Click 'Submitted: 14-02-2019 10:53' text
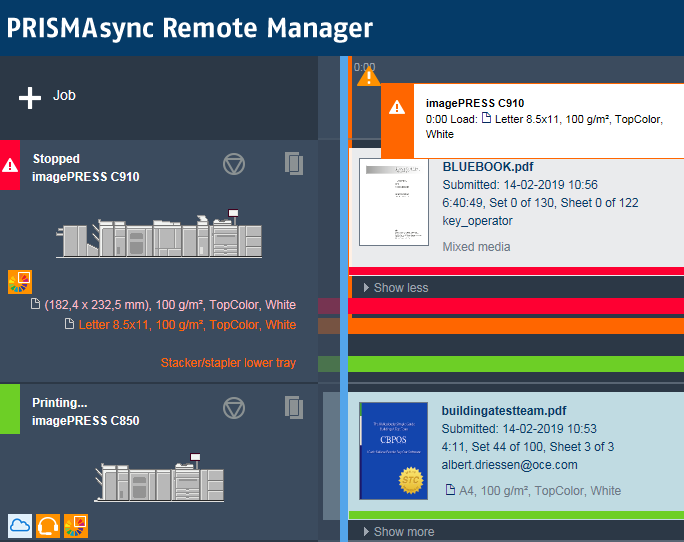The width and height of the screenshot is (684, 542). click(519, 429)
